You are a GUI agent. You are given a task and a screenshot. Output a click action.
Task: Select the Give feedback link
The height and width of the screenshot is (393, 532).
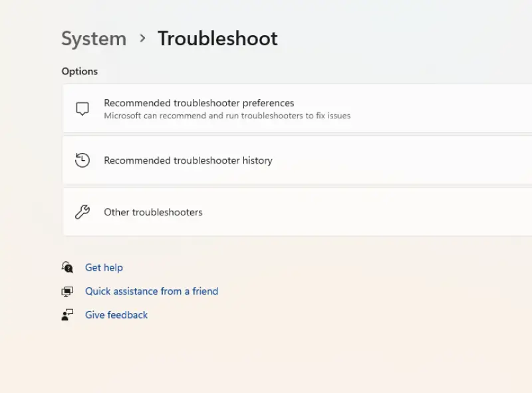coord(116,315)
